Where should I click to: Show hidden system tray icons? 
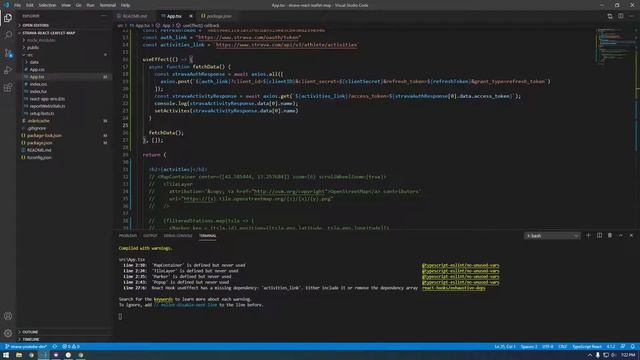click(590, 355)
